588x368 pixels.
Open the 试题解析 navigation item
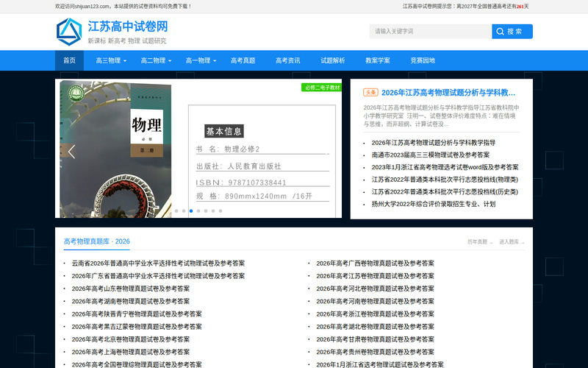click(x=333, y=60)
